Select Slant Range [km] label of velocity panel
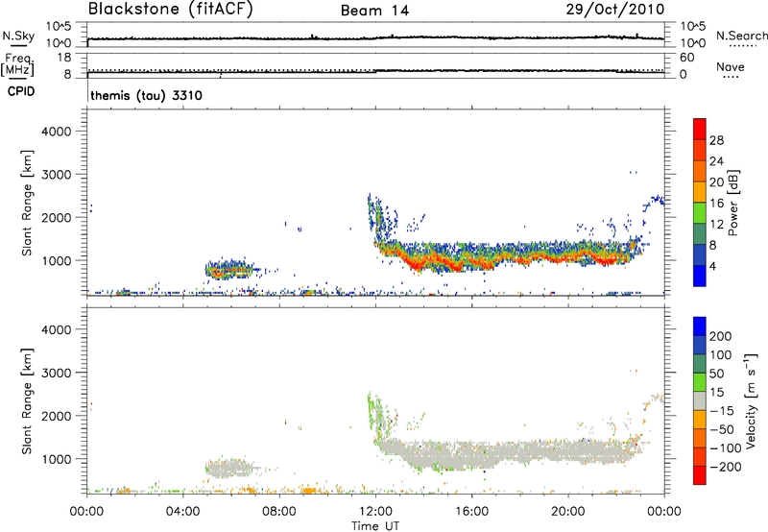 27,400
